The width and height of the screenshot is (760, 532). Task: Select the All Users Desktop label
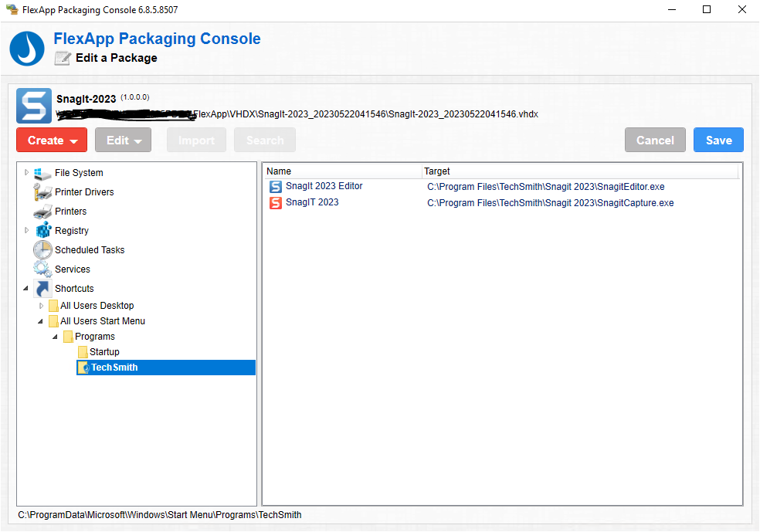click(x=97, y=306)
